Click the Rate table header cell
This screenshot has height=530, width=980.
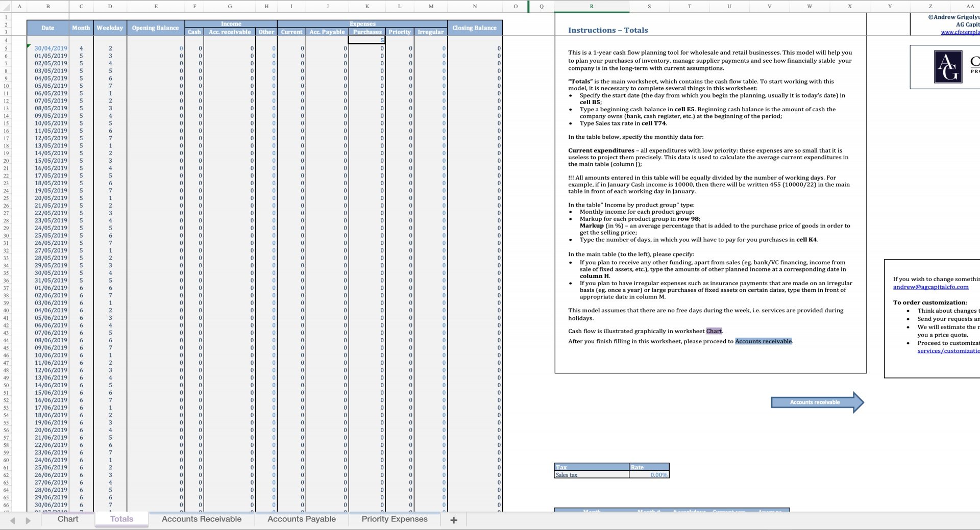649,467
